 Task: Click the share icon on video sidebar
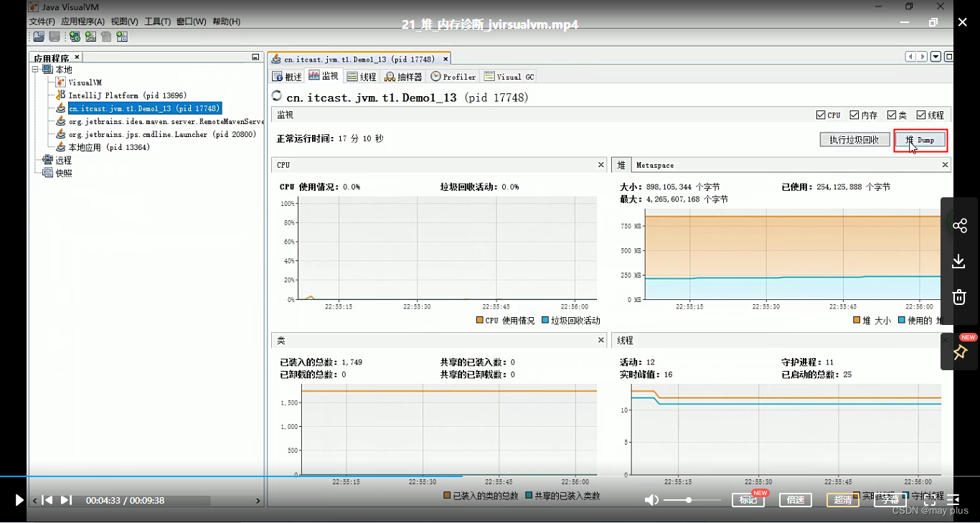[x=959, y=226]
